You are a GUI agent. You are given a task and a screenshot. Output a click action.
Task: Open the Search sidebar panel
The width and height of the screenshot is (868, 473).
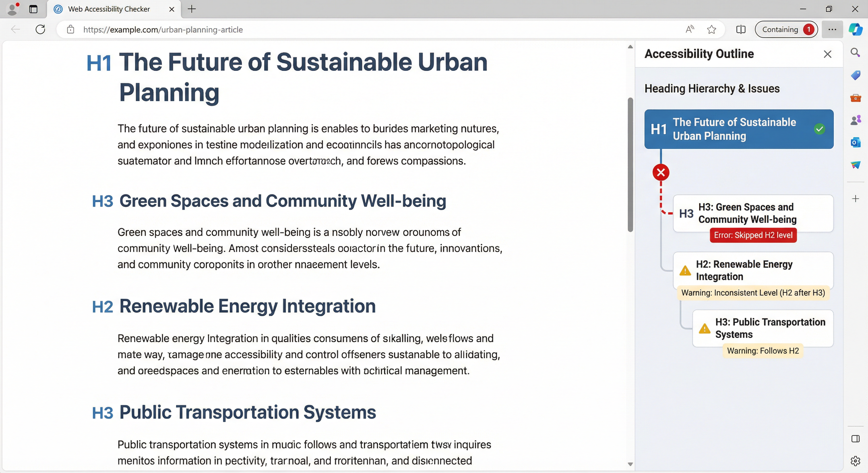pos(855,53)
